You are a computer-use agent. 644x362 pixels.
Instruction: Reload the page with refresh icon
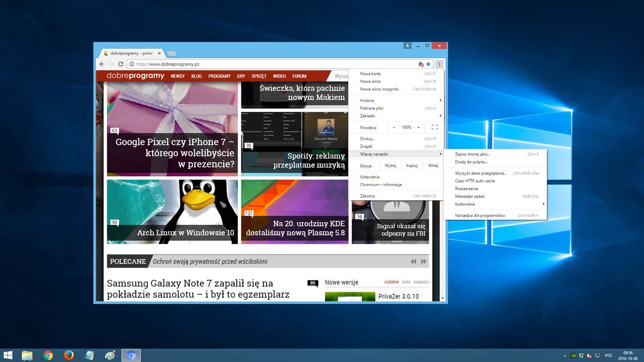coord(121,64)
